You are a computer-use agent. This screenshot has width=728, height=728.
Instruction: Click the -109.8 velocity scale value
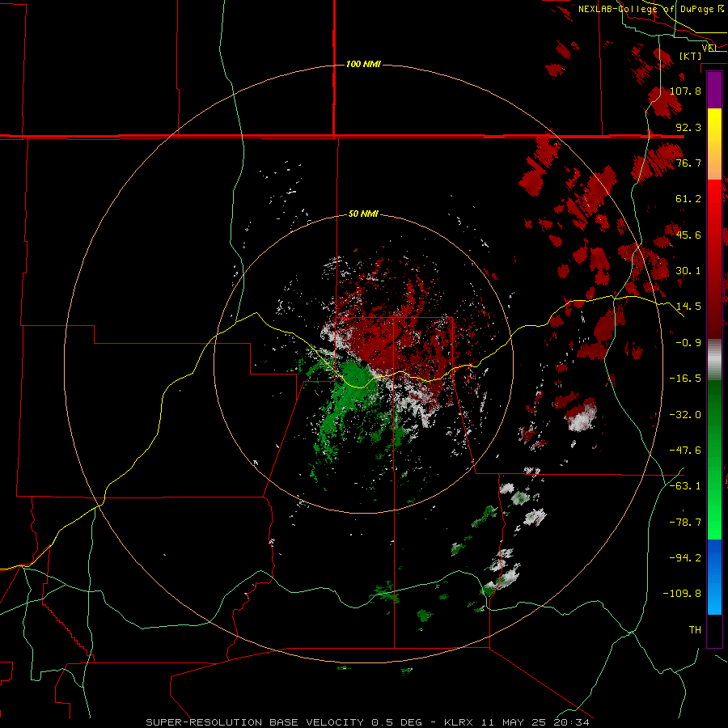683,594
